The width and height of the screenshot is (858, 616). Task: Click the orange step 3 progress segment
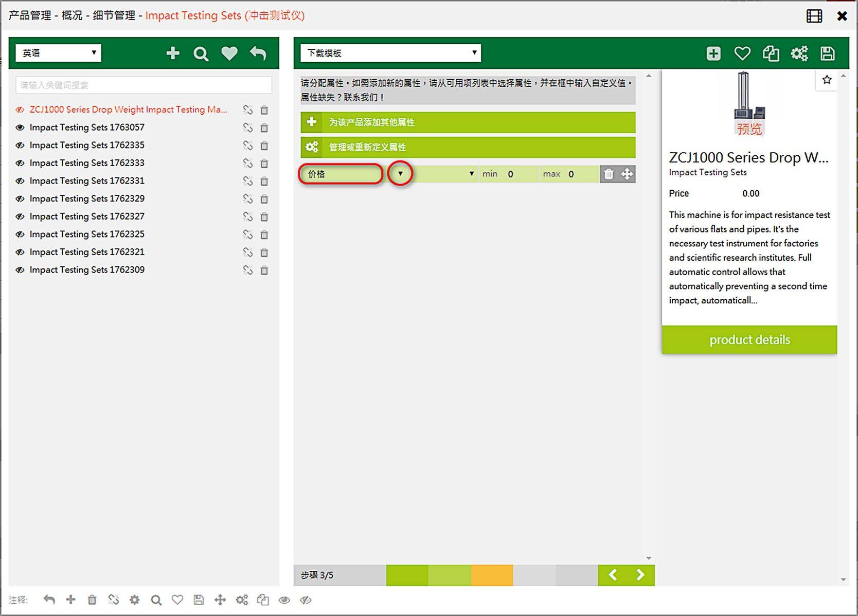click(x=492, y=575)
